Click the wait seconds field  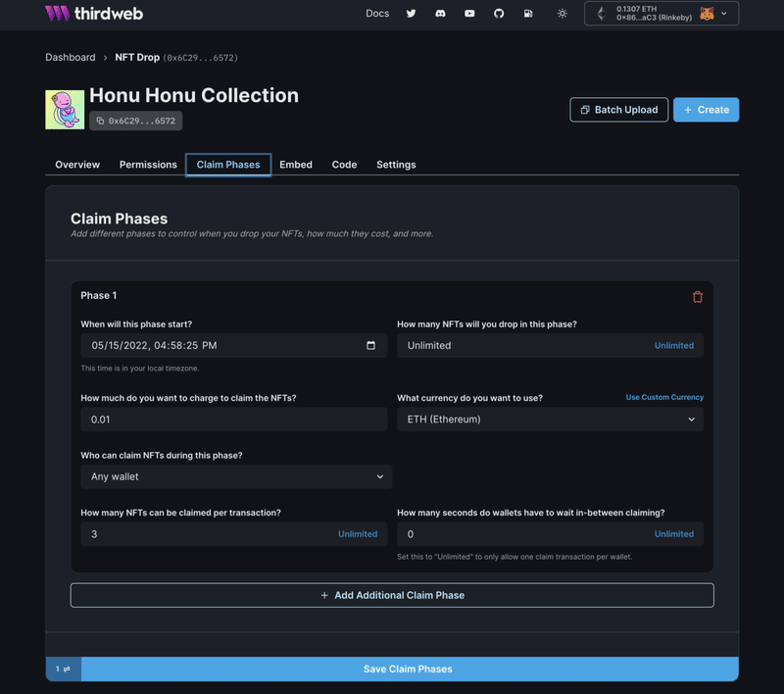pyautogui.click(x=550, y=534)
